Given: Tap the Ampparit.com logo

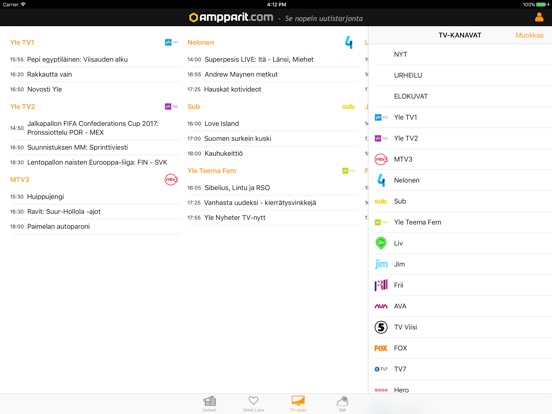Looking at the screenshot, I should 231,17.
